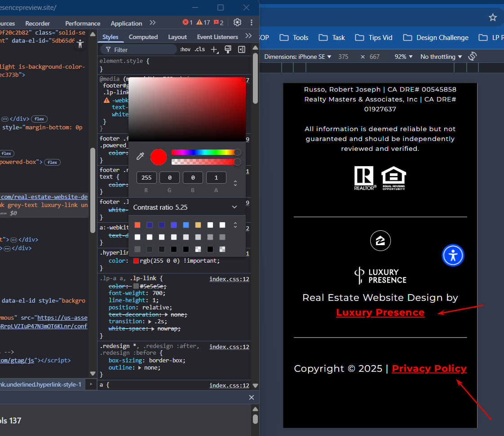The width and height of the screenshot is (504, 436).
Task: Click the Luxury Presence red link
Action: [380, 313]
